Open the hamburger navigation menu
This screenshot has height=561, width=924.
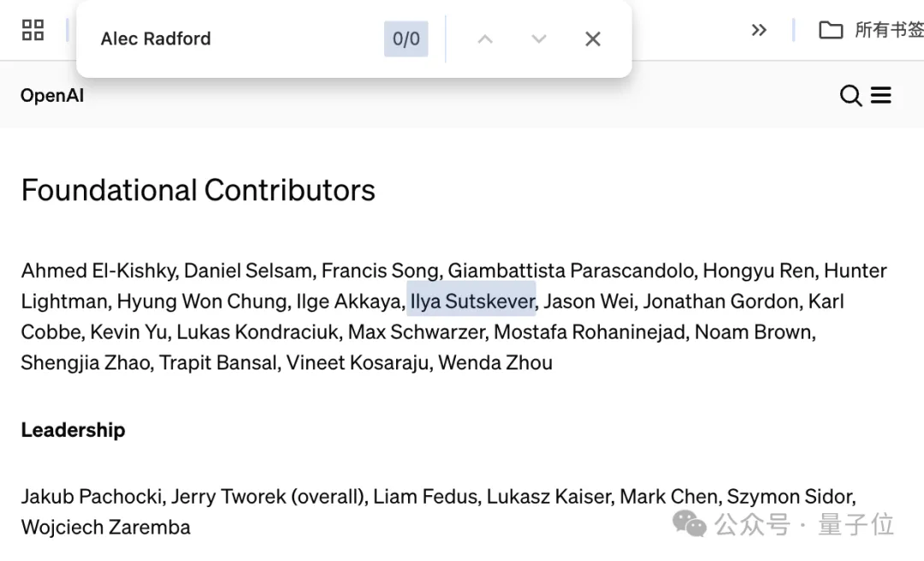[881, 95]
